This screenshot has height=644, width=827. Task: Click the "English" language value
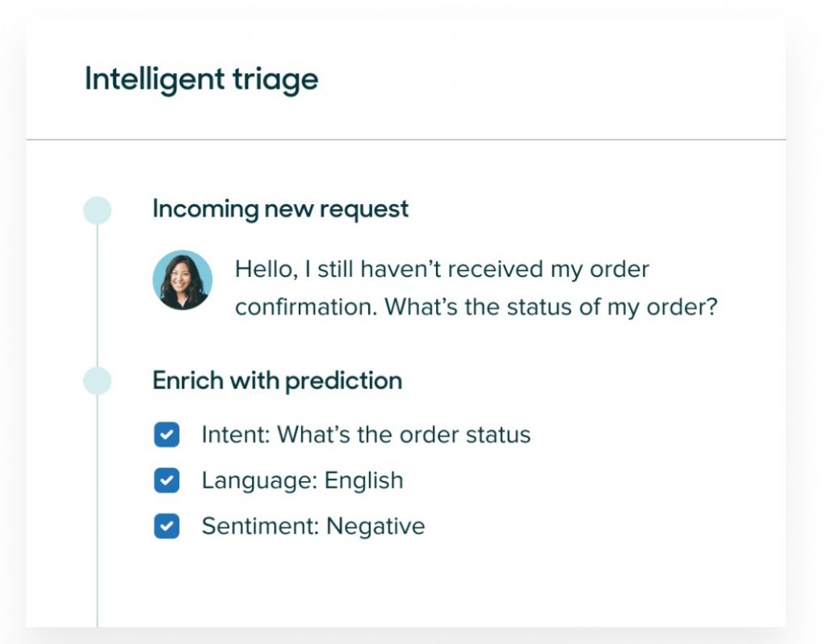point(363,480)
